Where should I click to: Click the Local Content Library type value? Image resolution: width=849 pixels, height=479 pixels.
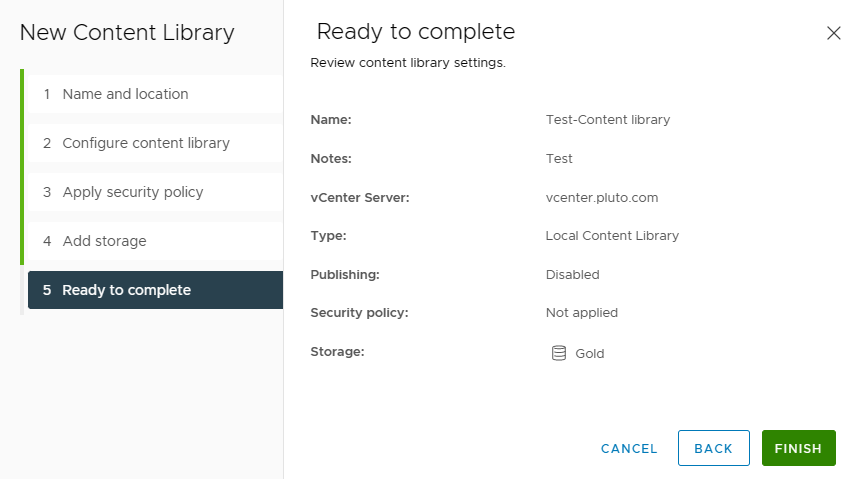(x=612, y=236)
